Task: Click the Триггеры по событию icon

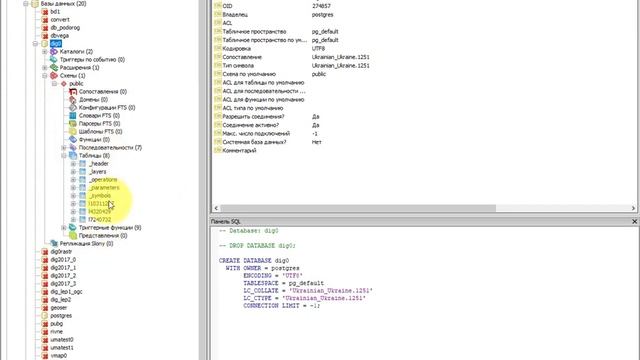Action: coord(54,60)
